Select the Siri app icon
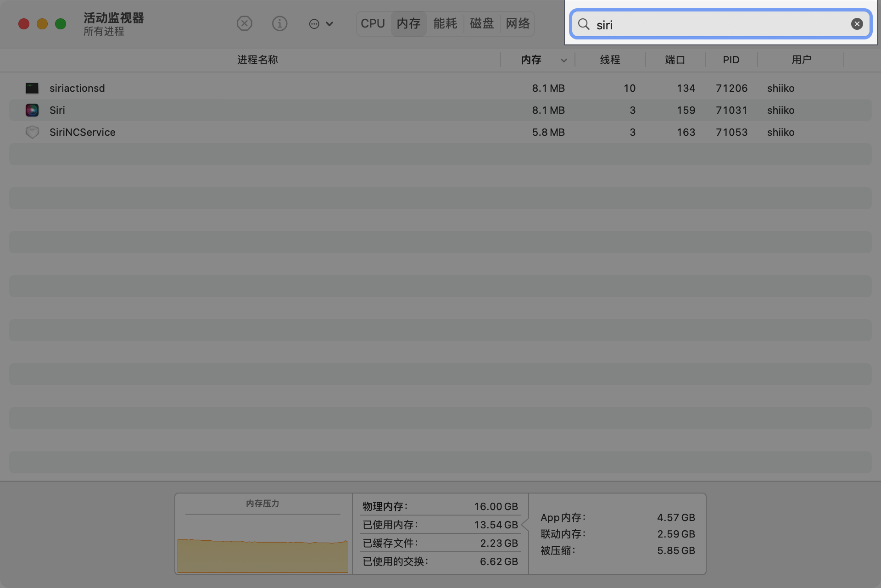This screenshot has width=881, height=588. coord(32,110)
